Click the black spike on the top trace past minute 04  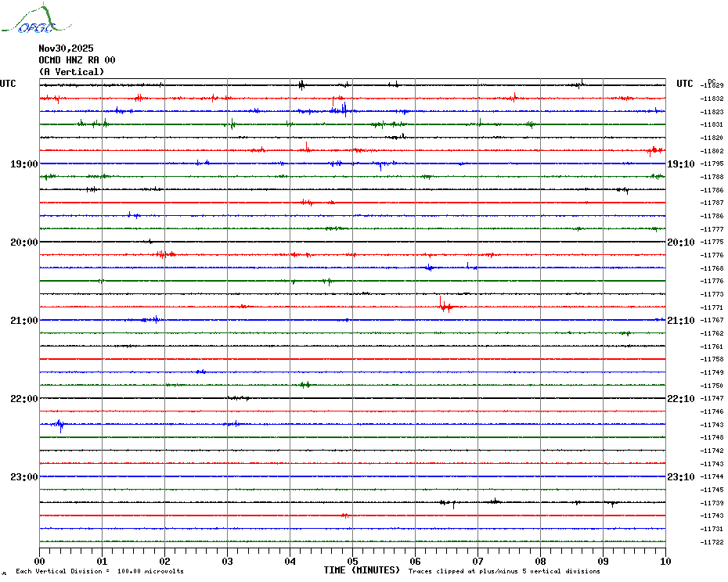301,84
